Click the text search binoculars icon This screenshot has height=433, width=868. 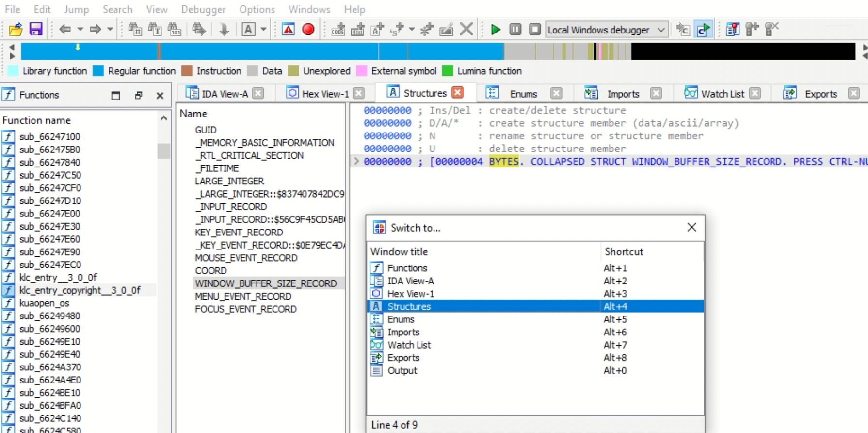coord(154,30)
